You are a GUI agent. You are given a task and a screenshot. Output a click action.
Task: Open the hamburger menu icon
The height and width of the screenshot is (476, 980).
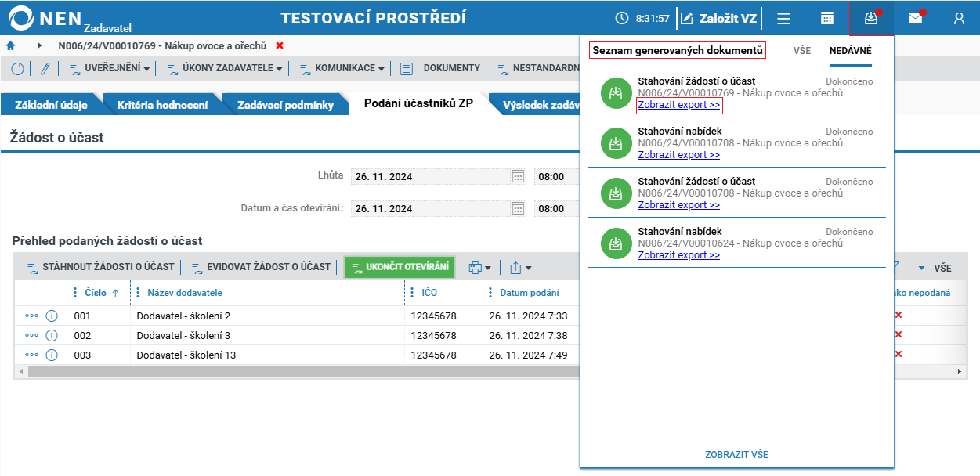[783, 19]
